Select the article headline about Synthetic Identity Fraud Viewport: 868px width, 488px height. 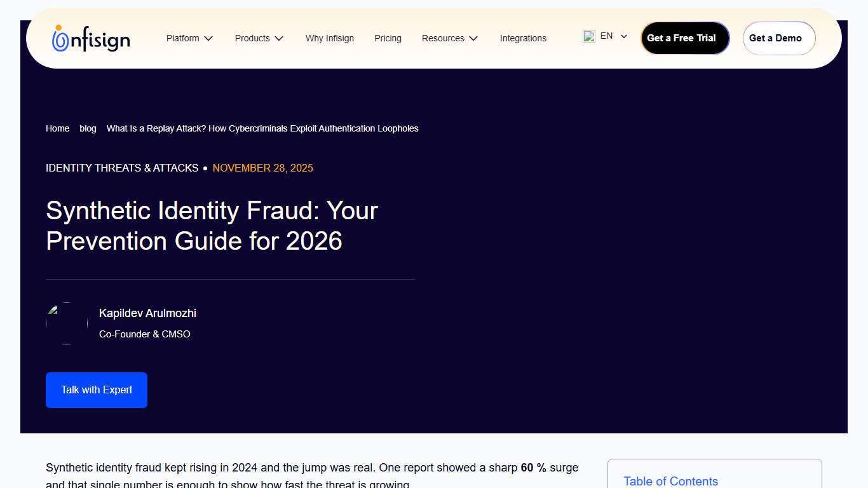click(212, 226)
